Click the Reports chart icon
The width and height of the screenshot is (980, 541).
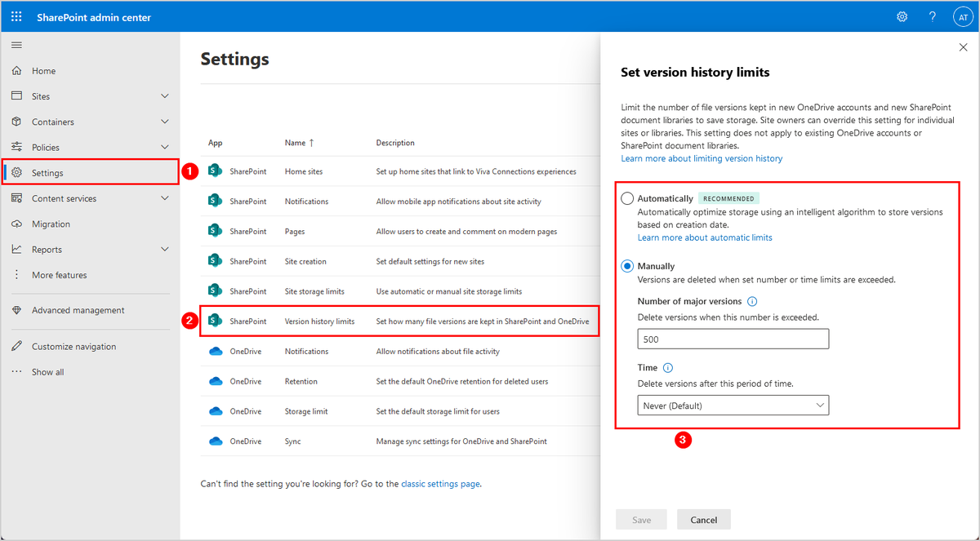tap(16, 250)
